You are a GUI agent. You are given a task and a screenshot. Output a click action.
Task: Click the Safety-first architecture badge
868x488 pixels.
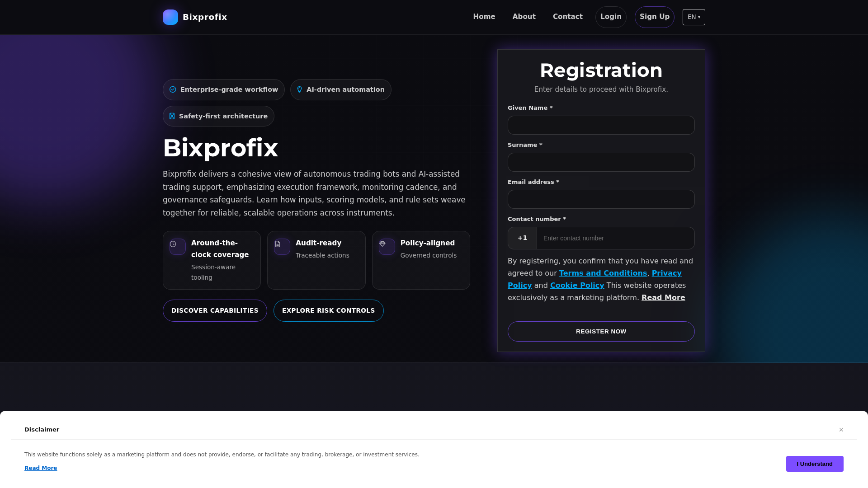click(218, 116)
